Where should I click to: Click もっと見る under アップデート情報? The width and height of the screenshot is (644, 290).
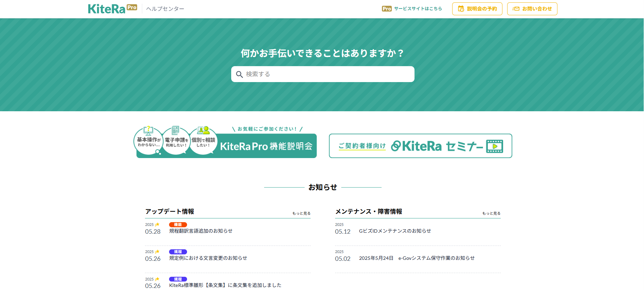click(x=301, y=213)
